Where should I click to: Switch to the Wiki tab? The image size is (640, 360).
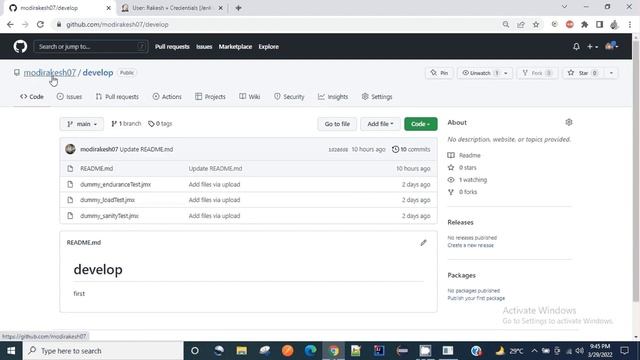coord(249,97)
